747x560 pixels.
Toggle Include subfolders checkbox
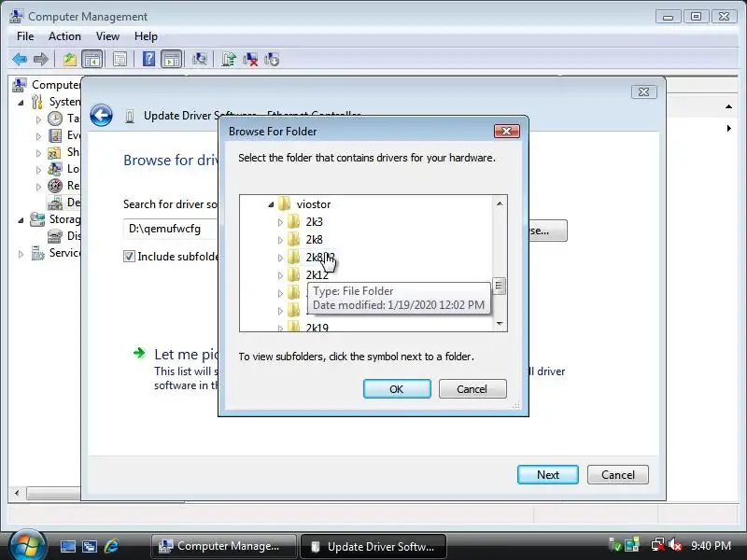(129, 256)
